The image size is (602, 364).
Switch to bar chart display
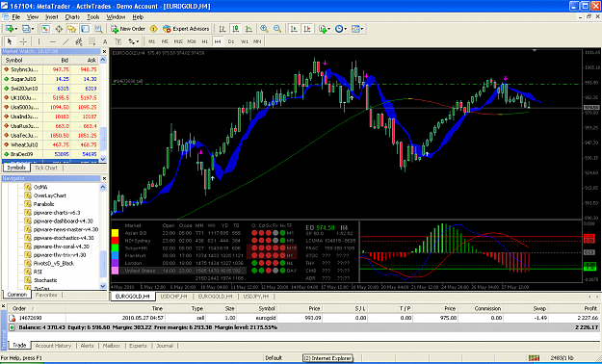click(222, 29)
